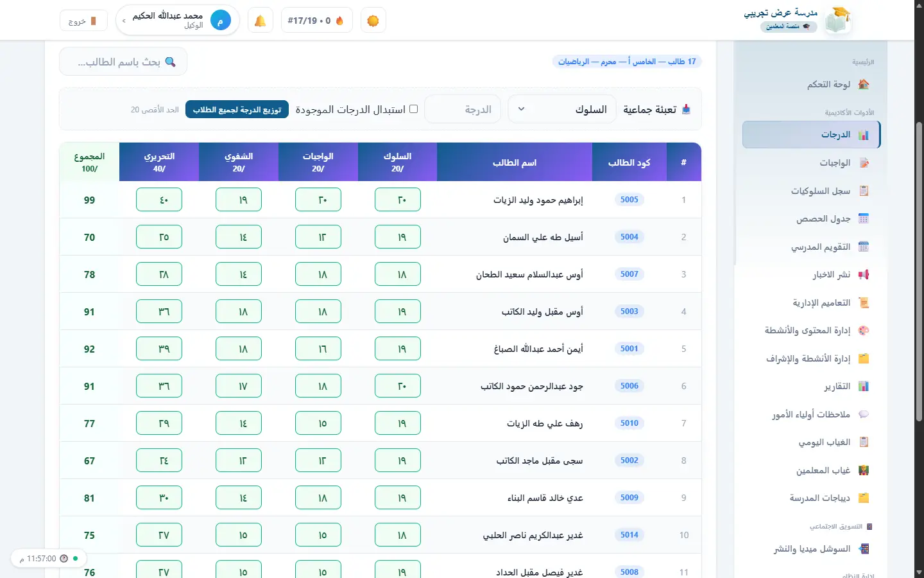Click student name أوس عبدالسلام سعيد الطحان
The height and width of the screenshot is (578, 924).
click(529, 274)
